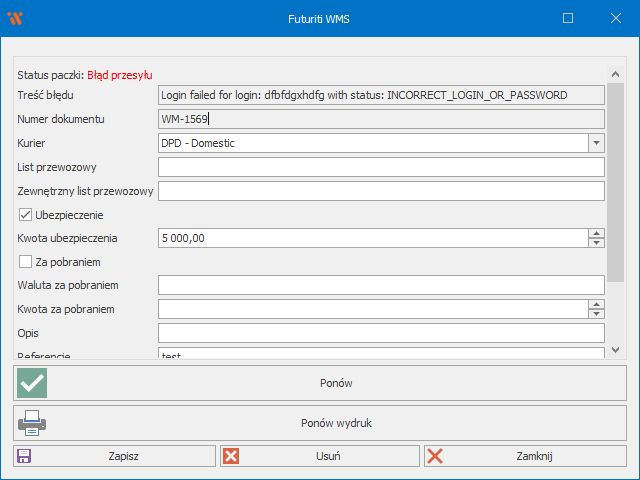Click the green checkmark Ponów icon
Image resolution: width=640 pixels, height=480 pixels.
tap(33, 383)
